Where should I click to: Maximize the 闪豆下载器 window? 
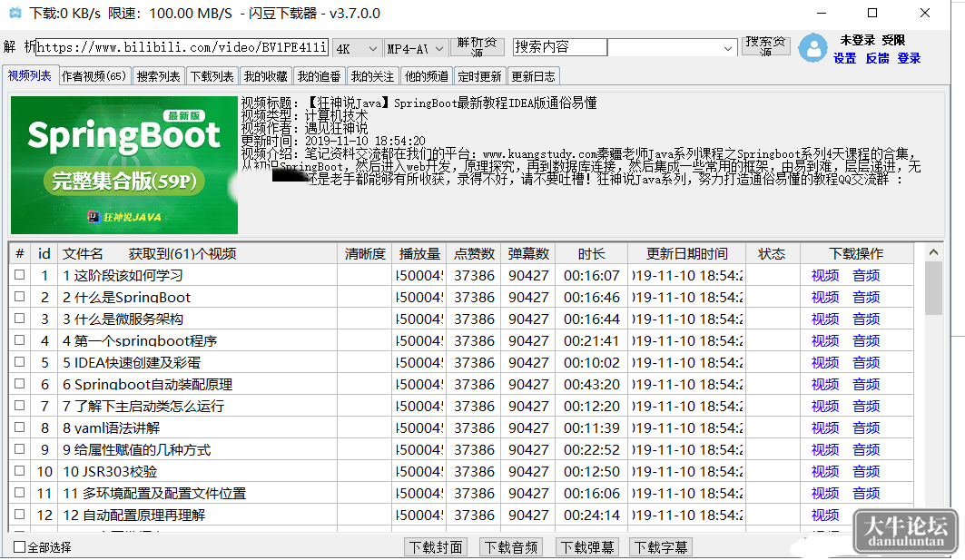(872, 13)
